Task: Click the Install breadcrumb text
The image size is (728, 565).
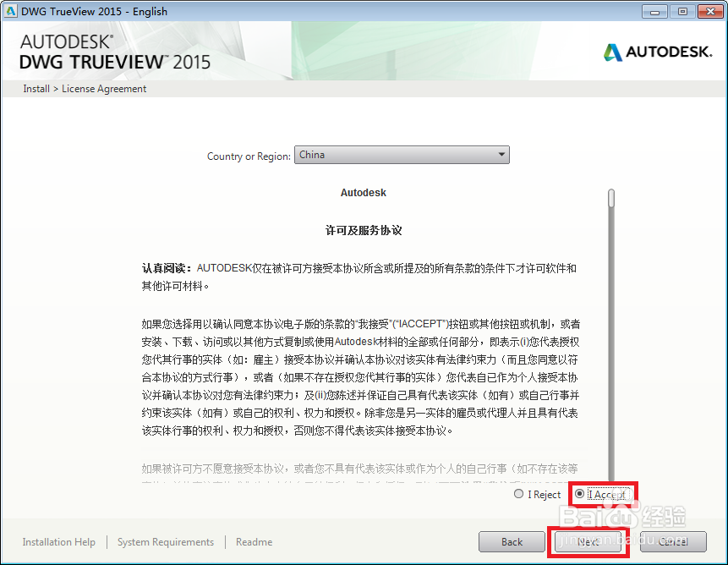Action: [x=36, y=89]
